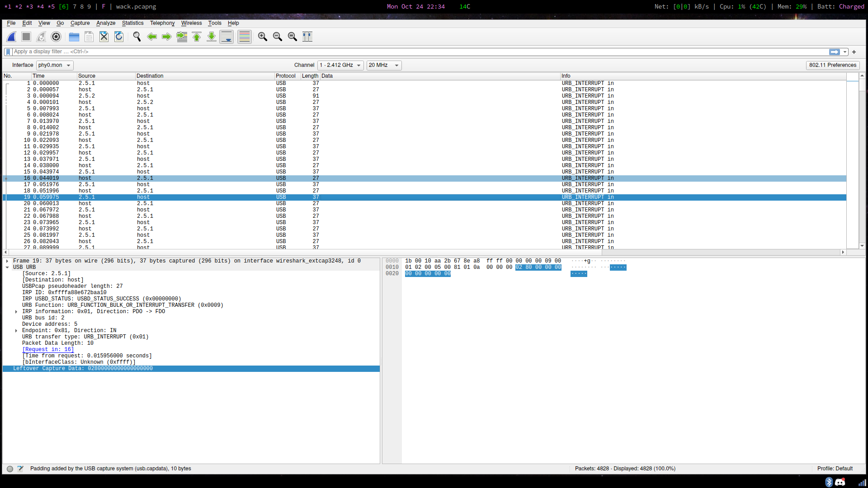The width and height of the screenshot is (868, 488).
Task: Open the Statistics menu
Action: coord(132,23)
